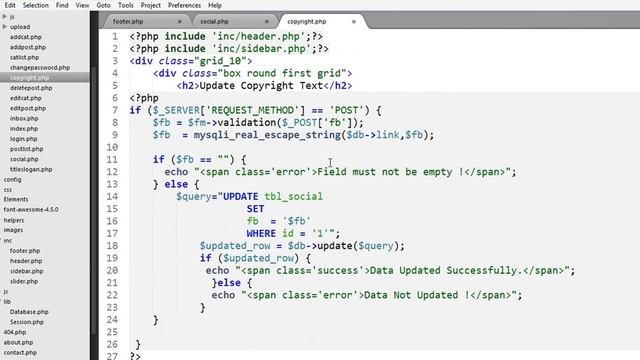Open editcat.php in the sidebar
The width and height of the screenshot is (640, 360).
point(26,98)
